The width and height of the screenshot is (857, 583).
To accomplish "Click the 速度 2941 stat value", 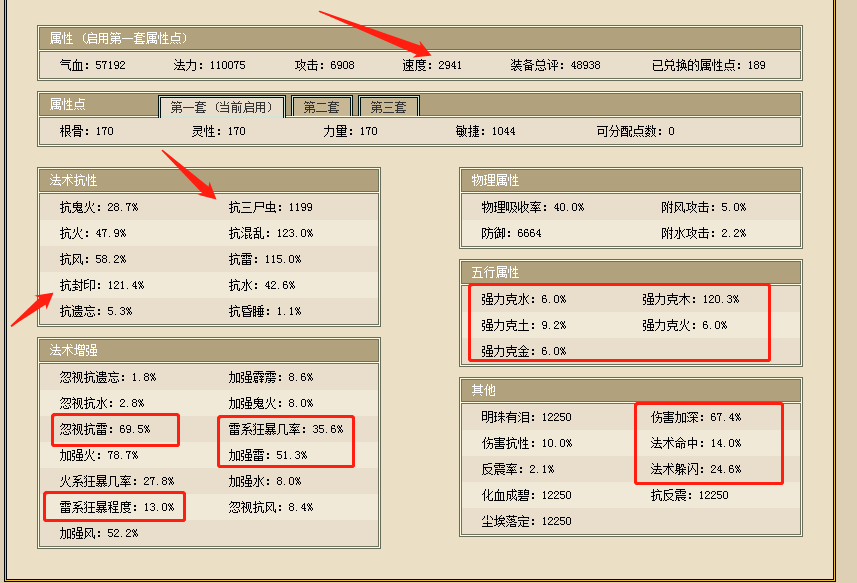I will pyautogui.click(x=432, y=65).
